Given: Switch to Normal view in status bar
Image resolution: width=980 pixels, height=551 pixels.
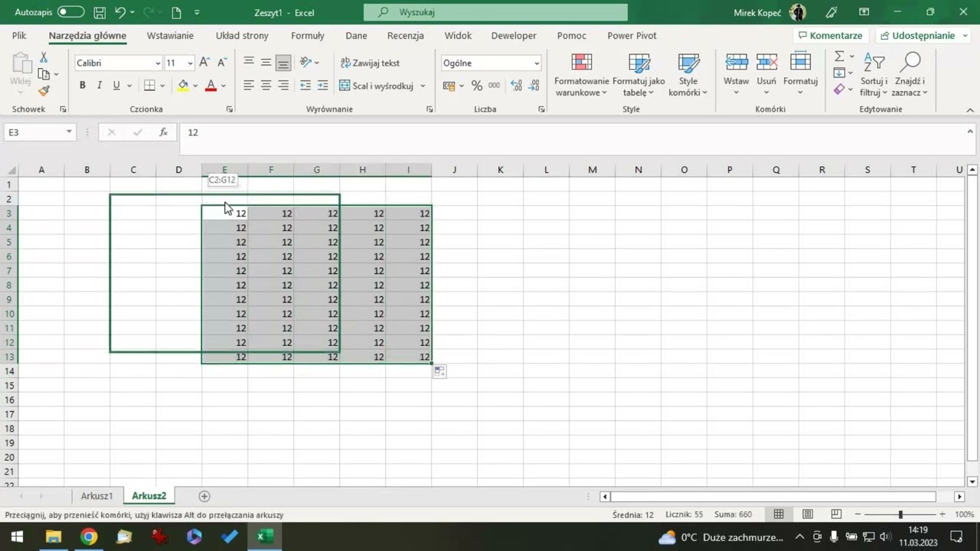Looking at the screenshot, I should click(779, 514).
